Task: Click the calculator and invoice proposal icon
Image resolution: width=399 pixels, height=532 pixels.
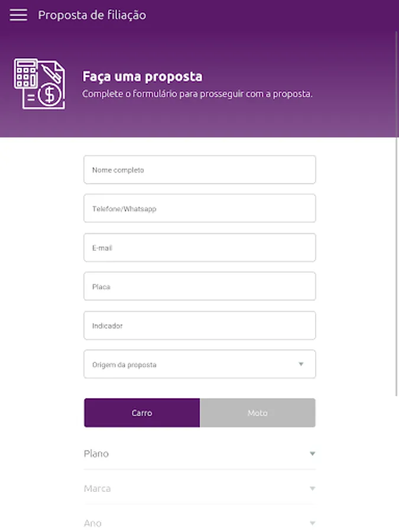Action: [39, 83]
